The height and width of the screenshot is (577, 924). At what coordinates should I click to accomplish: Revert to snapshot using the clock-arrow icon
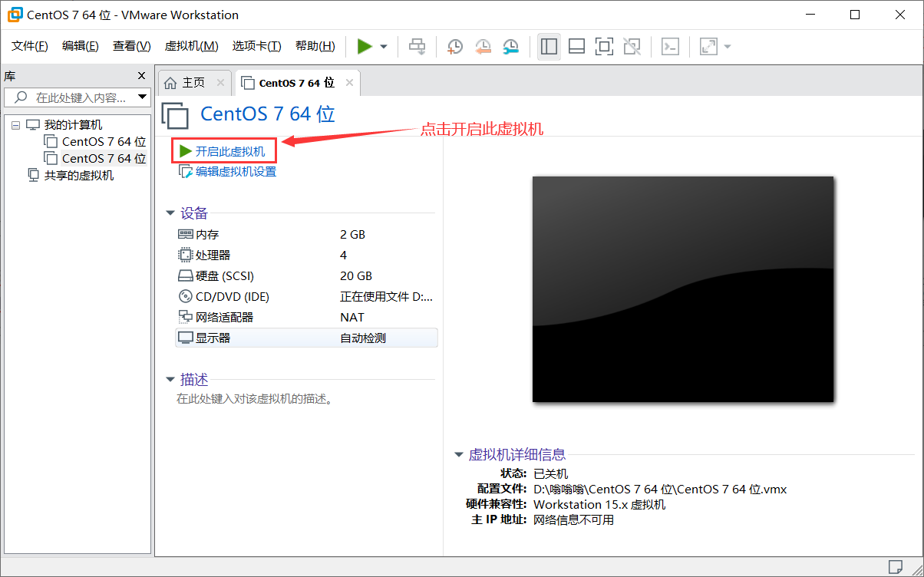pyautogui.click(x=483, y=47)
